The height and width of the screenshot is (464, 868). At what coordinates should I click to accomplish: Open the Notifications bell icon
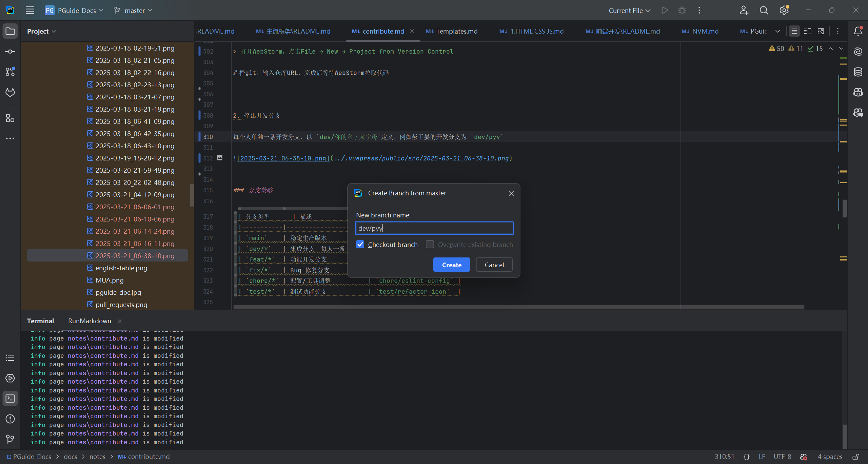click(x=858, y=31)
